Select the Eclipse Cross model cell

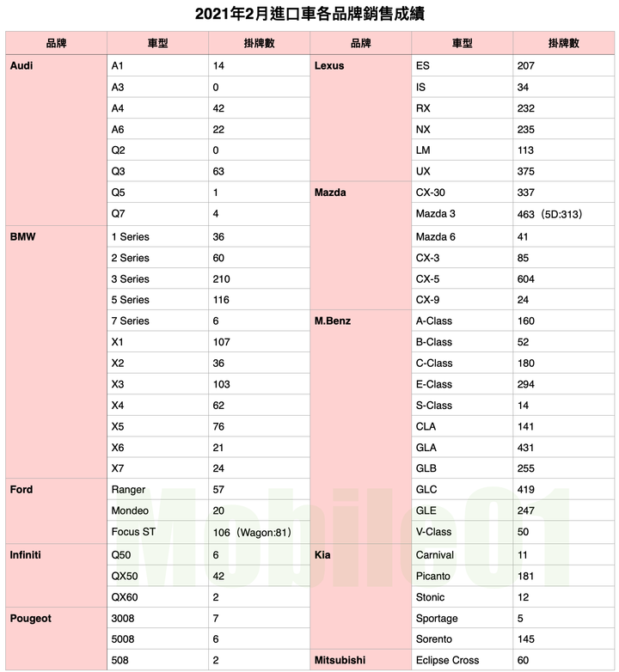coord(463,660)
